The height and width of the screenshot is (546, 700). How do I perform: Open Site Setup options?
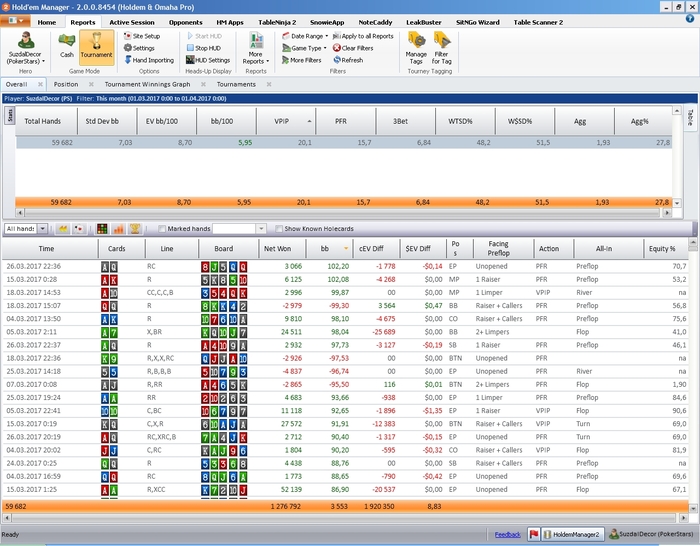point(142,36)
